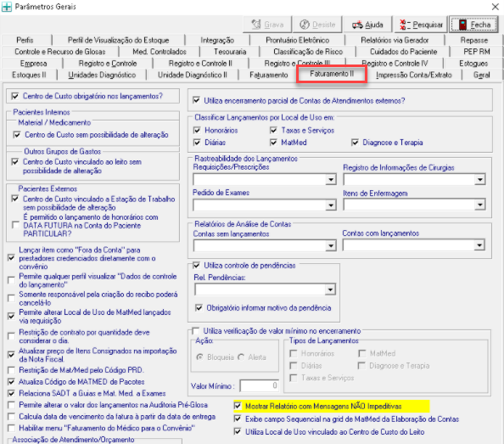
Task: Enable Restrição de contrato por quantidade checkbox
Action: click(x=11, y=336)
